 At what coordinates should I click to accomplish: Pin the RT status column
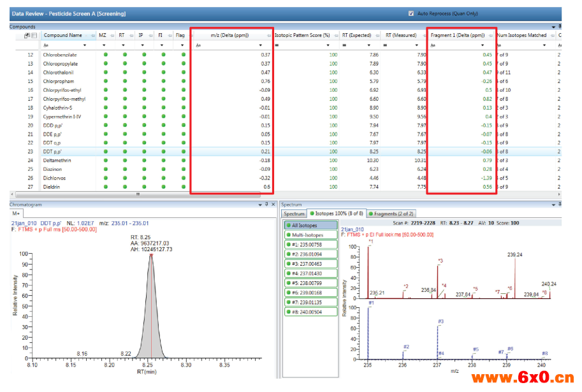(x=131, y=36)
